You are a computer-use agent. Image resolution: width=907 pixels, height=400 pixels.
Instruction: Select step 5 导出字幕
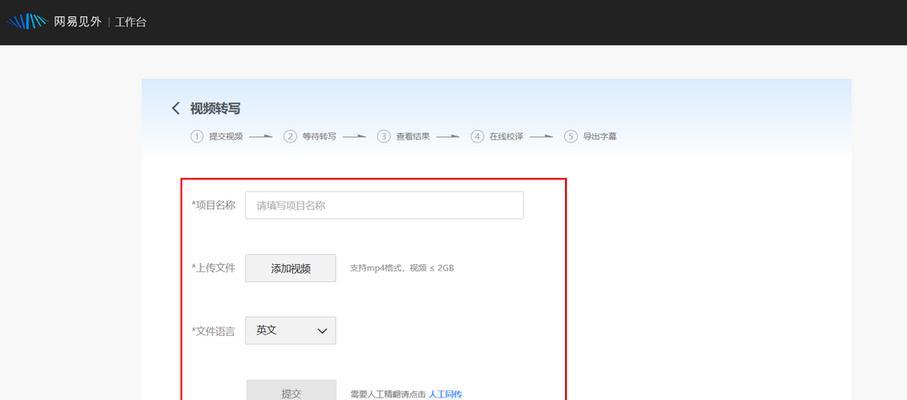[591, 137]
